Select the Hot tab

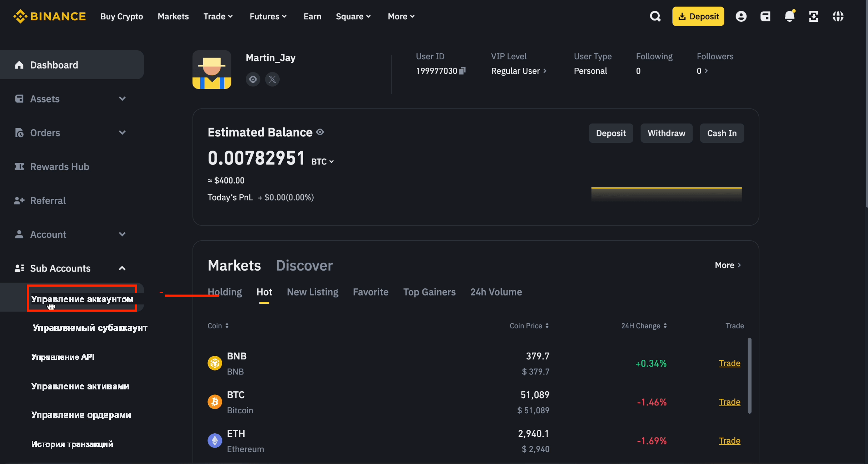pyautogui.click(x=264, y=292)
